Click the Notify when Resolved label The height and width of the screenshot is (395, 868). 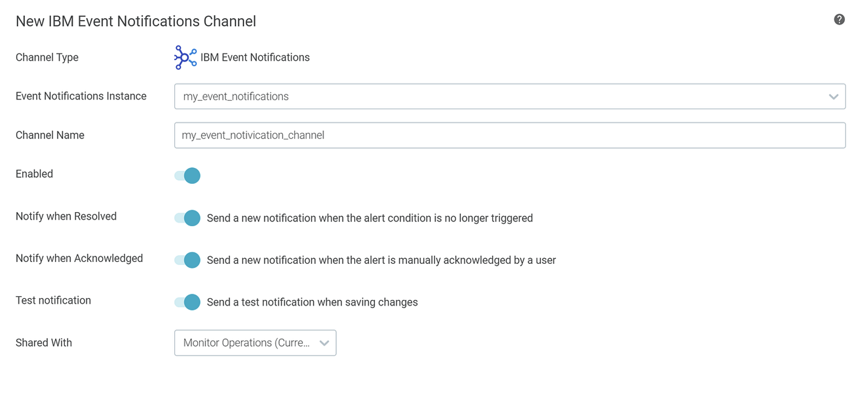tap(66, 216)
